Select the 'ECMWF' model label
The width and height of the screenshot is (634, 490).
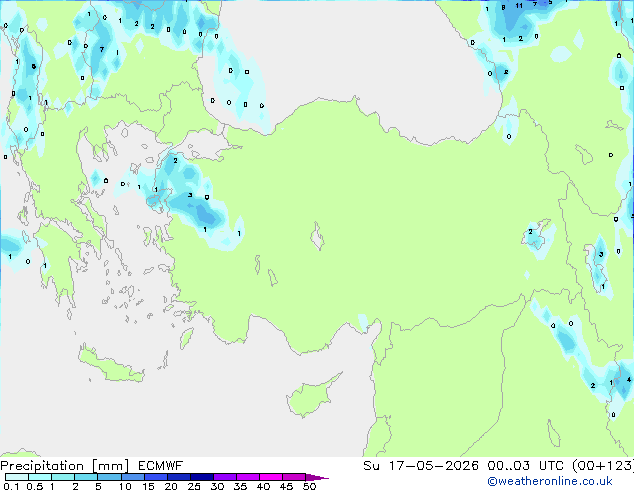click(x=161, y=466)
